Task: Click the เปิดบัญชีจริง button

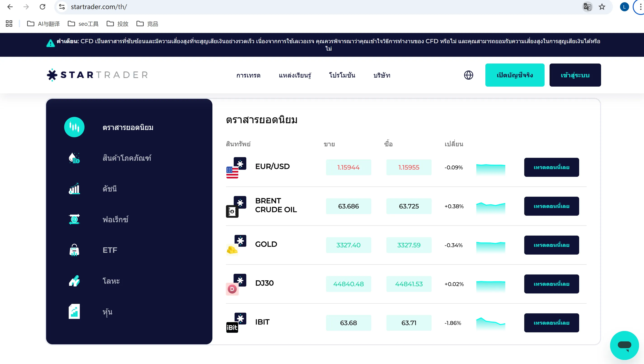Action: pos(515,75)
